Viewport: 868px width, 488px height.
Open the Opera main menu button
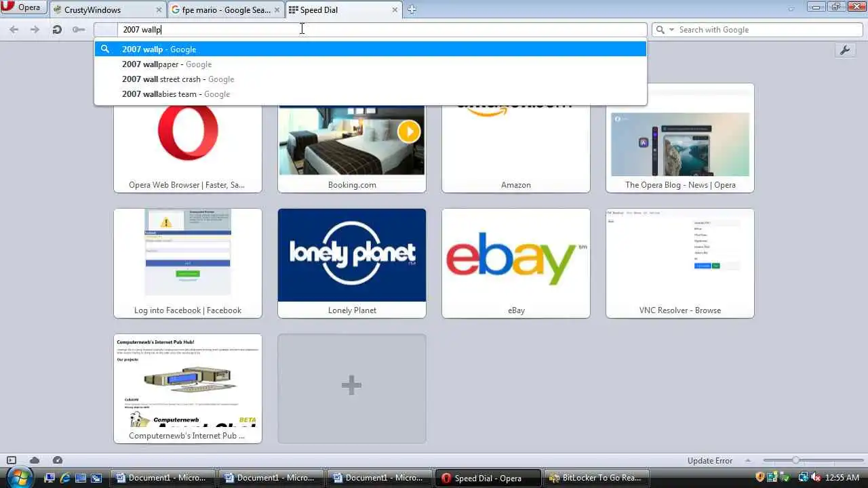pyautogui.click(x=23, y=8)
